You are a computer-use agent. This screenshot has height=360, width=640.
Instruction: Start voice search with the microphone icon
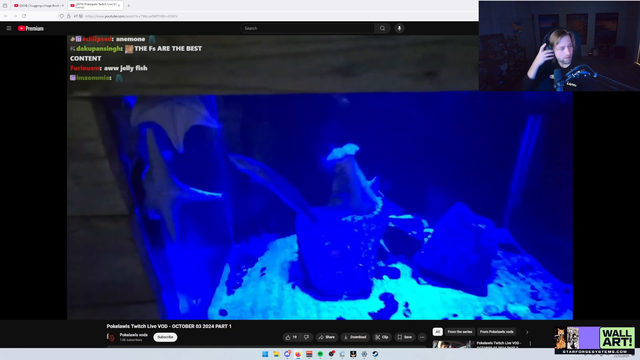(399, 28)
